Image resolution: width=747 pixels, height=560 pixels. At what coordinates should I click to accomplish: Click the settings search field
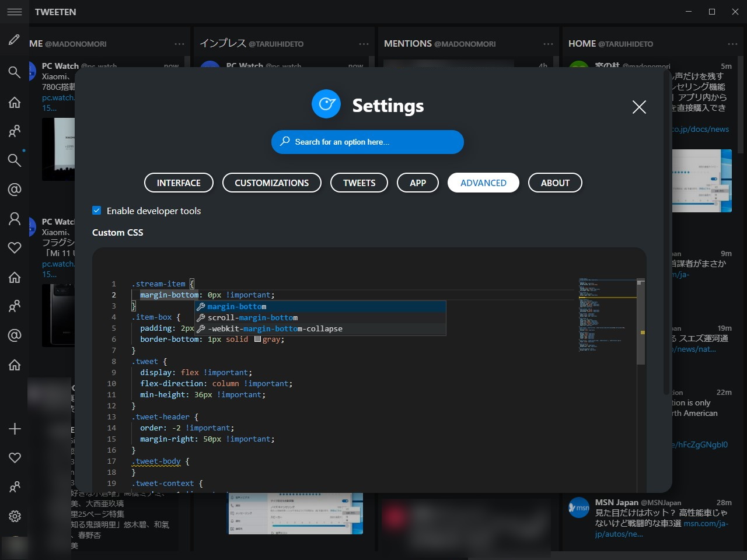point(367,142)
